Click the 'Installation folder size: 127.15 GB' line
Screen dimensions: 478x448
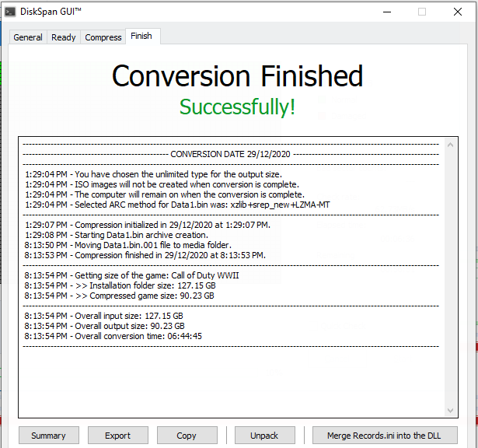(120, 285)
